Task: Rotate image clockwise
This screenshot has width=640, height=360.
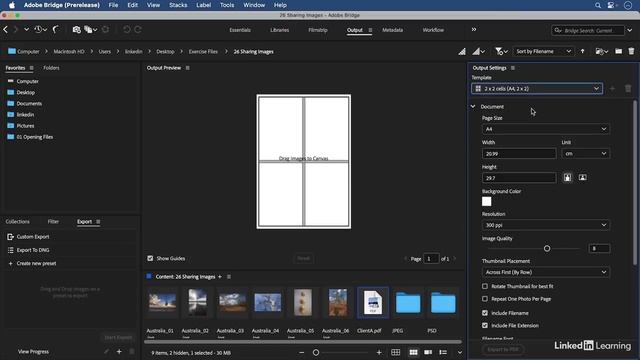Action: [138, 29]
